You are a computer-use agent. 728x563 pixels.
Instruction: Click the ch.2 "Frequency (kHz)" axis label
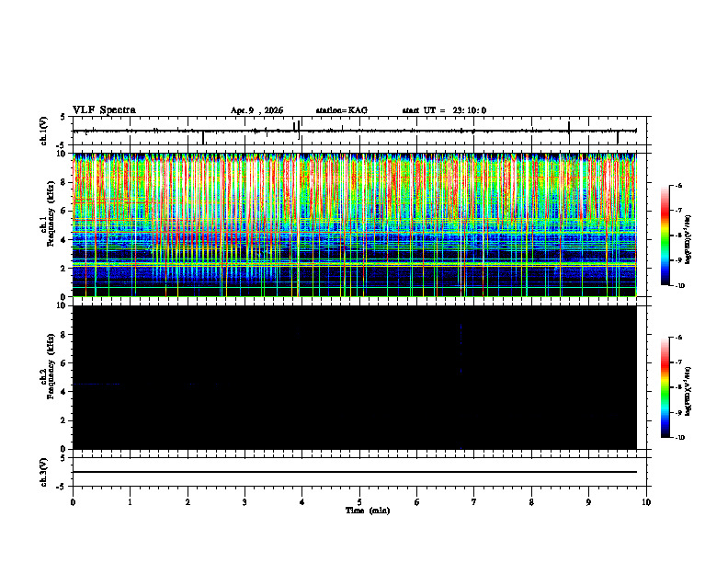pos(51,367)
